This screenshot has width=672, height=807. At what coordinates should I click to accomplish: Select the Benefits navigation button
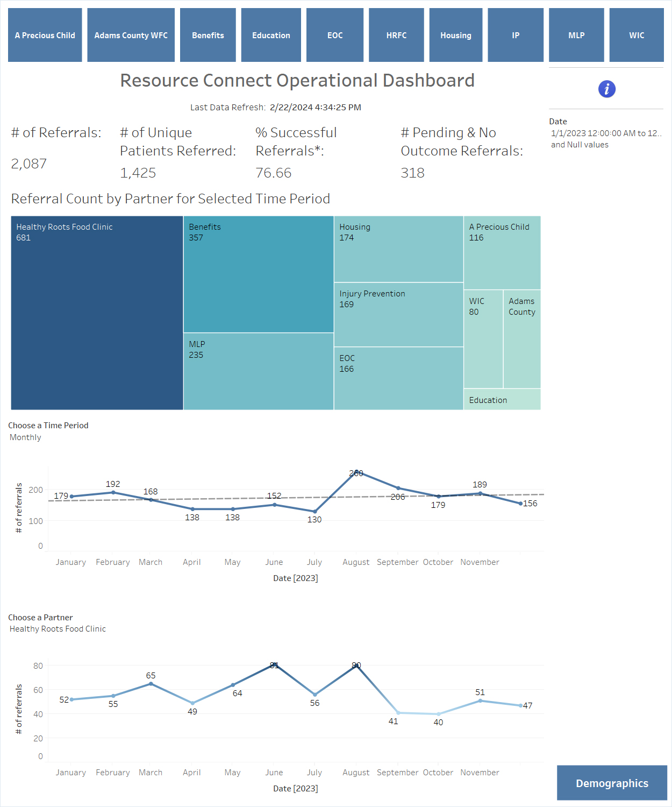pyautogui.click(x=208, y=35)
